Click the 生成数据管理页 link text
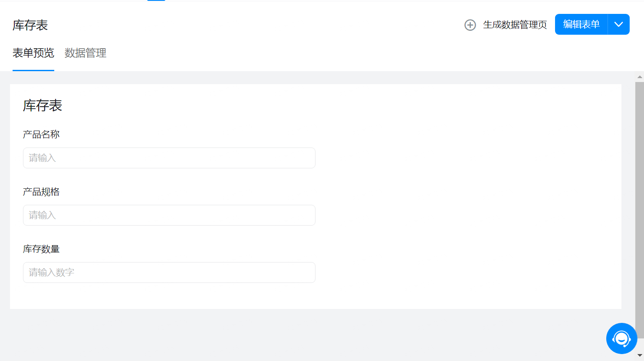 (x=515, y=25)
